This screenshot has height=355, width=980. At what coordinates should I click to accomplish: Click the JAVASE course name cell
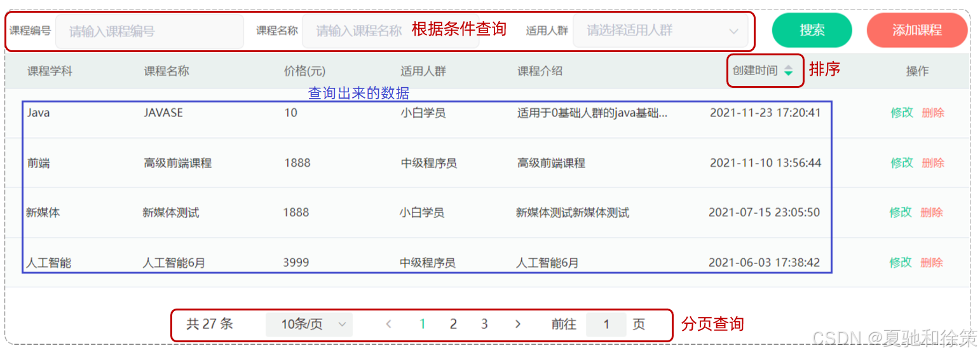pos(163,113)
